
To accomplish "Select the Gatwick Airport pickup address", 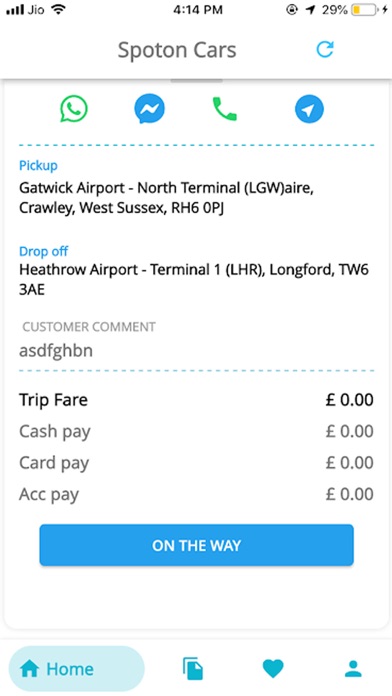I will point(166,198).
